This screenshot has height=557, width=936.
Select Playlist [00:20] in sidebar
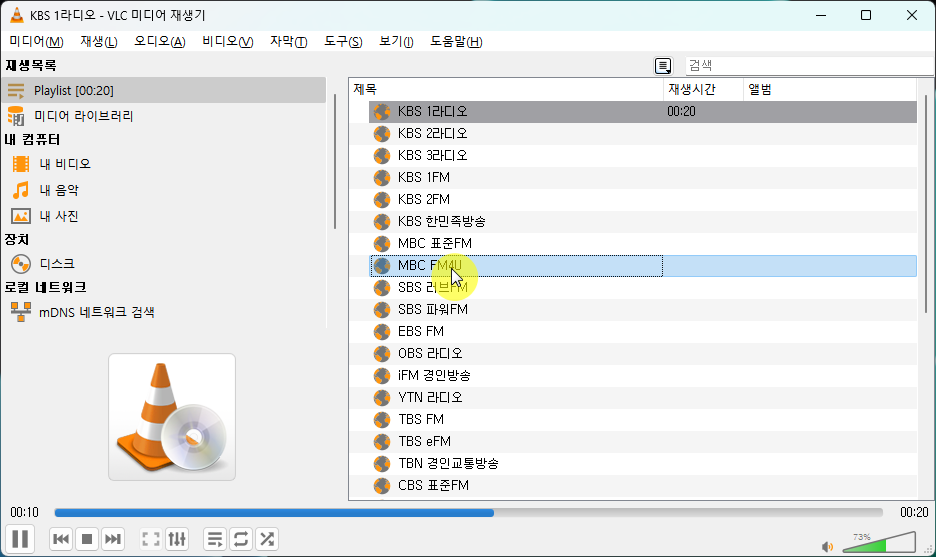(x=164, y=90)
